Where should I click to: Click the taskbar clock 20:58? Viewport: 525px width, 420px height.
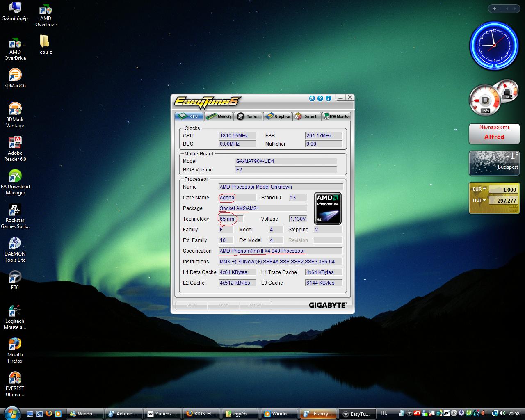(x=514, y=413)
